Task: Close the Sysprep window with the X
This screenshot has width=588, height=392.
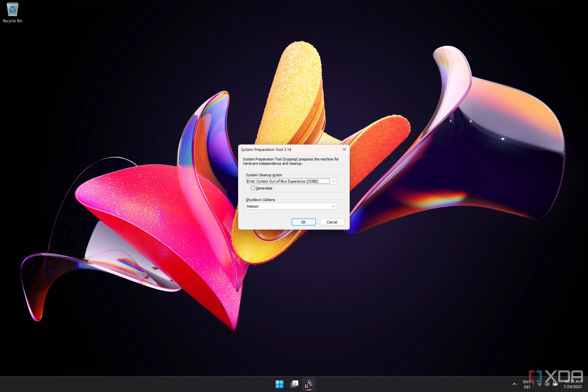Action: tap(344, 149)
